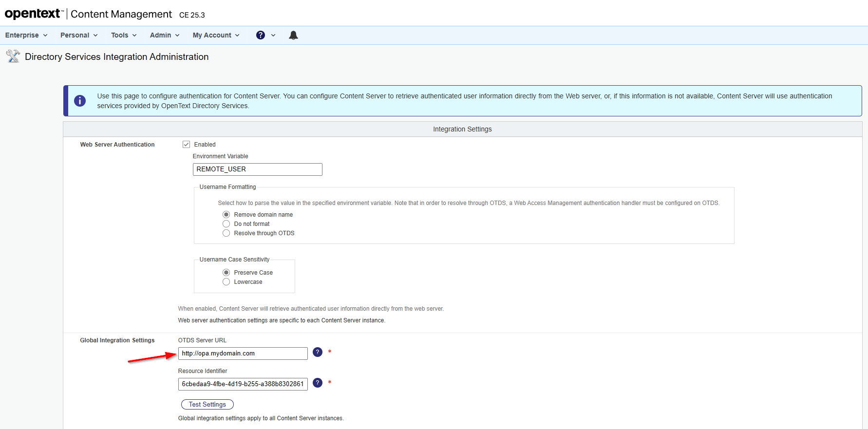
Task: Click the Environment Variable input field
Action: 258,169
